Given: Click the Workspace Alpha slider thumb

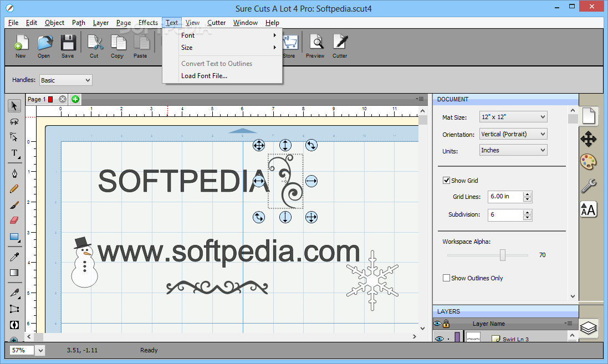Looking at the screenshot, I should coord(503,255).
